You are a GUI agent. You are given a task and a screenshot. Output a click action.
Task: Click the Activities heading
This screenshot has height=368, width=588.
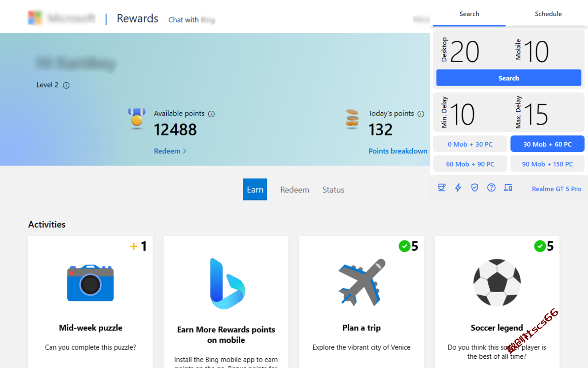pos(47,224)
